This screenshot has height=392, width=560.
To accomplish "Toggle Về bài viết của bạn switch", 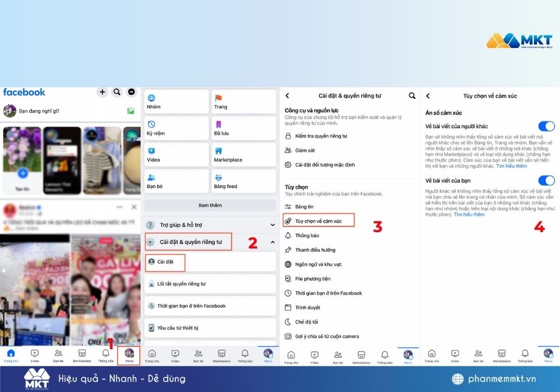I will point(546,180).
